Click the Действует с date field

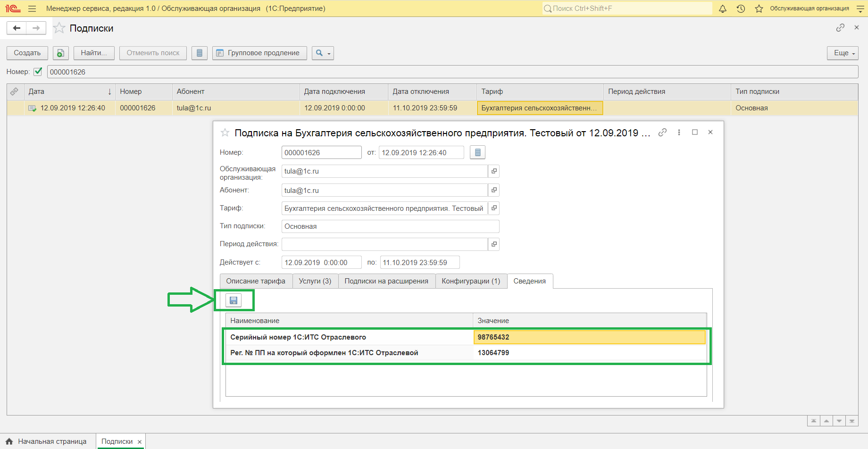322,262
